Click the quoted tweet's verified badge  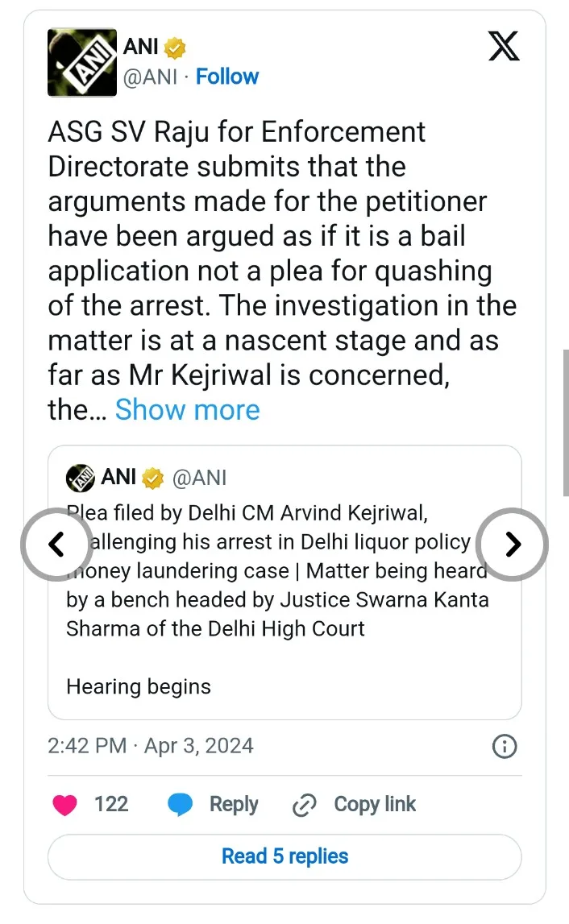pyautogui.click(x=153, y=479)
